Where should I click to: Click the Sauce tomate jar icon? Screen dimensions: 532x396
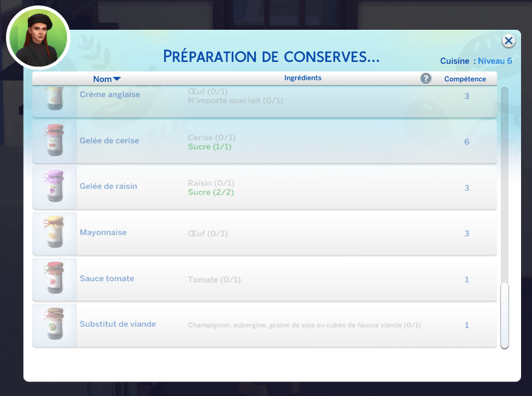pos(54,278)
